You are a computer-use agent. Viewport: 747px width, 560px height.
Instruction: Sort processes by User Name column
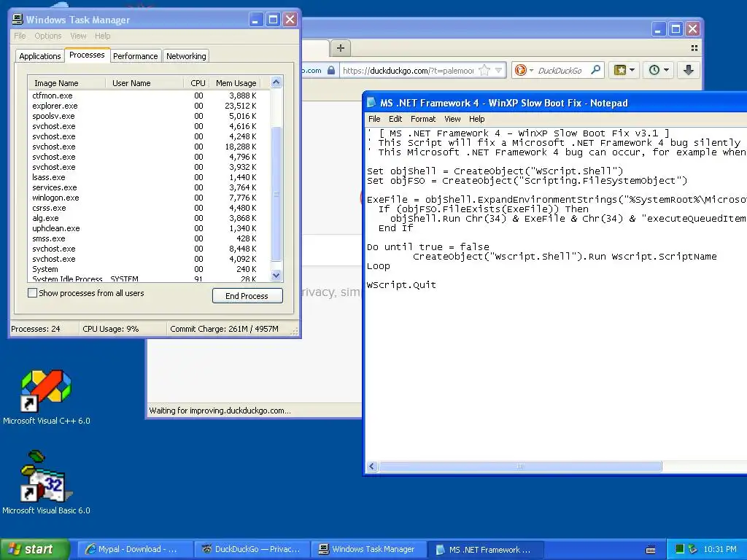click(x=144, y=83)
